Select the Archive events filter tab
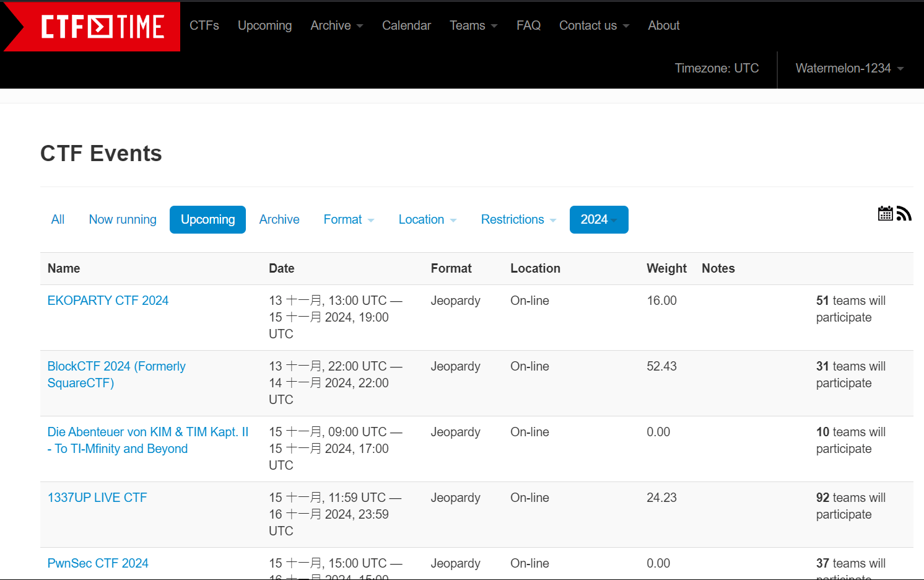Screen dimensions: 924x580 [279, 219]
